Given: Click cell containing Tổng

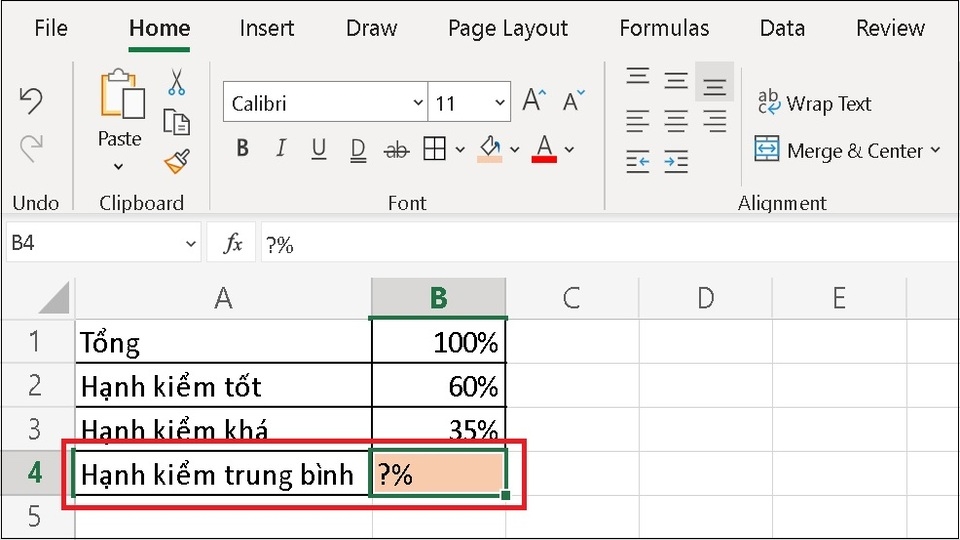Looking at the screenshot, I should pyautogui.click(x=223, y=341).
